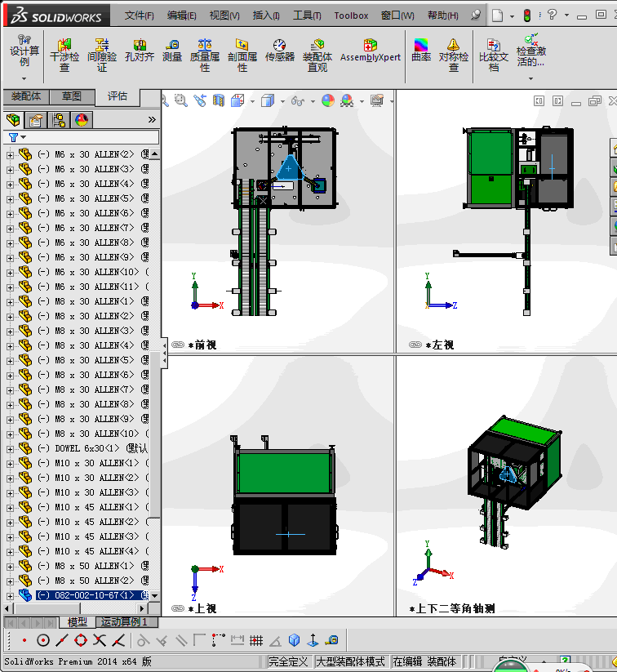Click Check Active Document (检查激活的)
Image resolution: width=617 pixels, height=672 pixels.
(x=531, y=51)
